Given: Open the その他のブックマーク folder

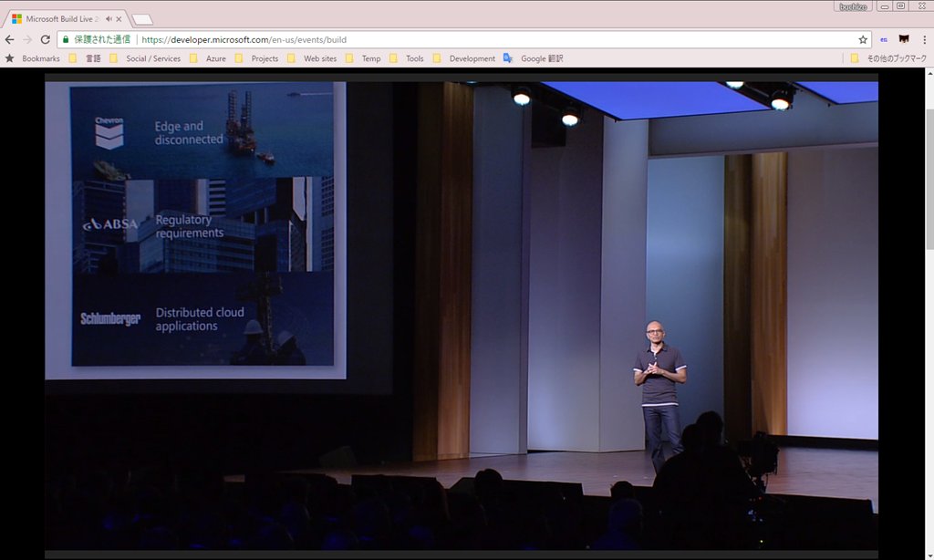Looking at the screenshot, I should coord(888,58).
